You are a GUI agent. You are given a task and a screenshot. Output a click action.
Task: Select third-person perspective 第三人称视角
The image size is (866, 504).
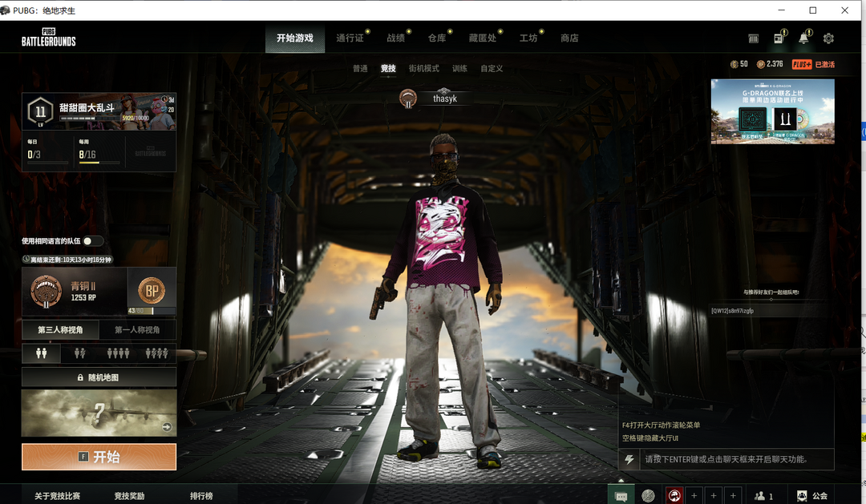point(60,329)
